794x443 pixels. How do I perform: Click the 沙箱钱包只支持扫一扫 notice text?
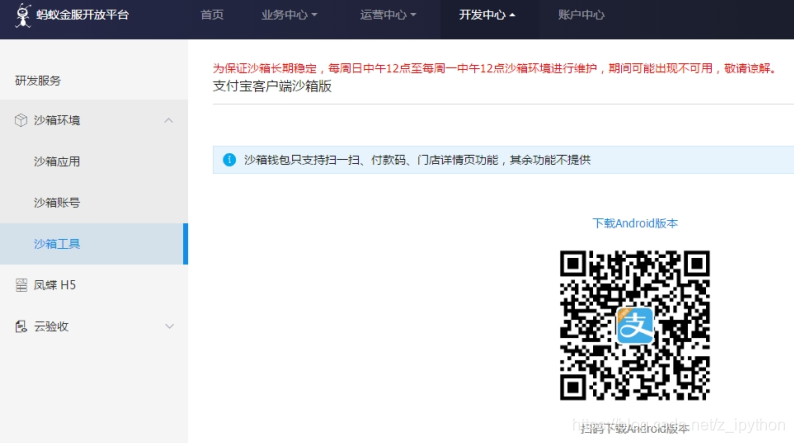[x=417, y=160]
